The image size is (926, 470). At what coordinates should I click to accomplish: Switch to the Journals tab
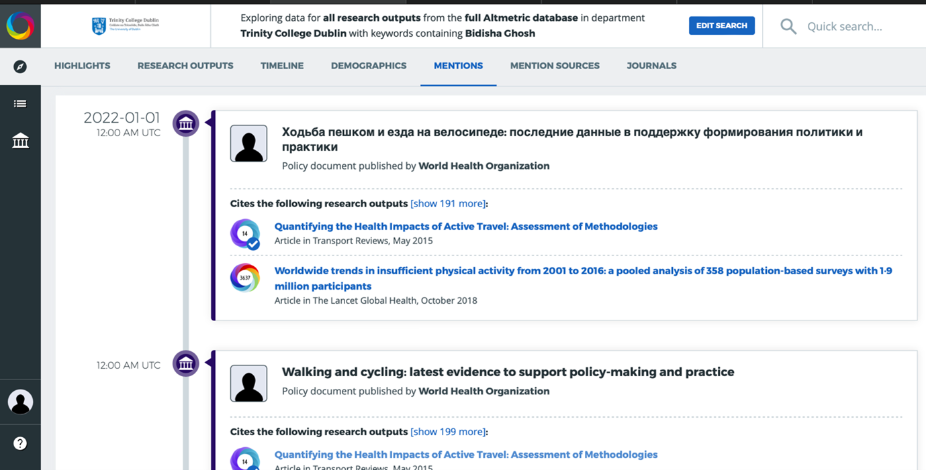[x=651, y=66]
